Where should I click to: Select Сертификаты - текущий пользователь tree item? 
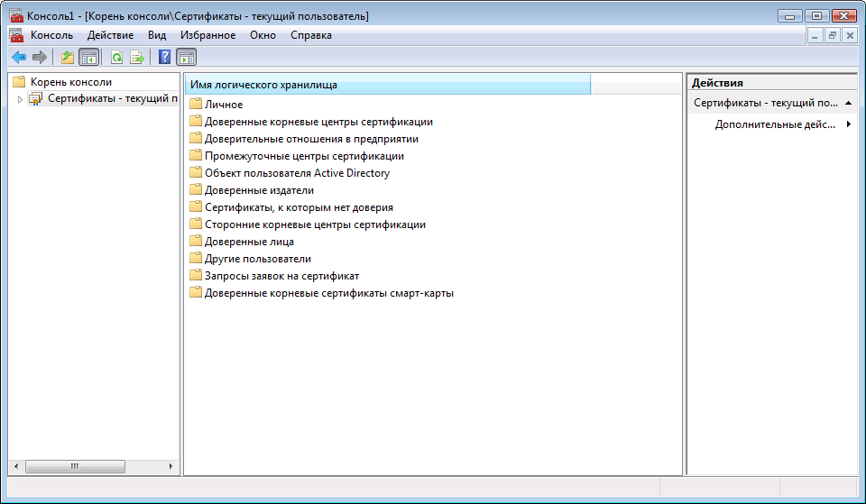coord(113,98)
